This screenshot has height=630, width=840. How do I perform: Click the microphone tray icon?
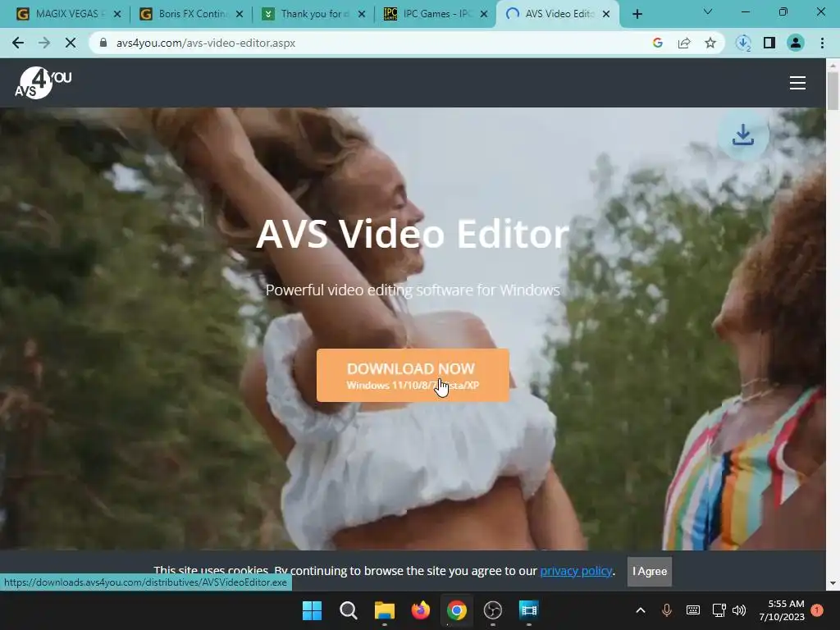(x=666, y=610)
